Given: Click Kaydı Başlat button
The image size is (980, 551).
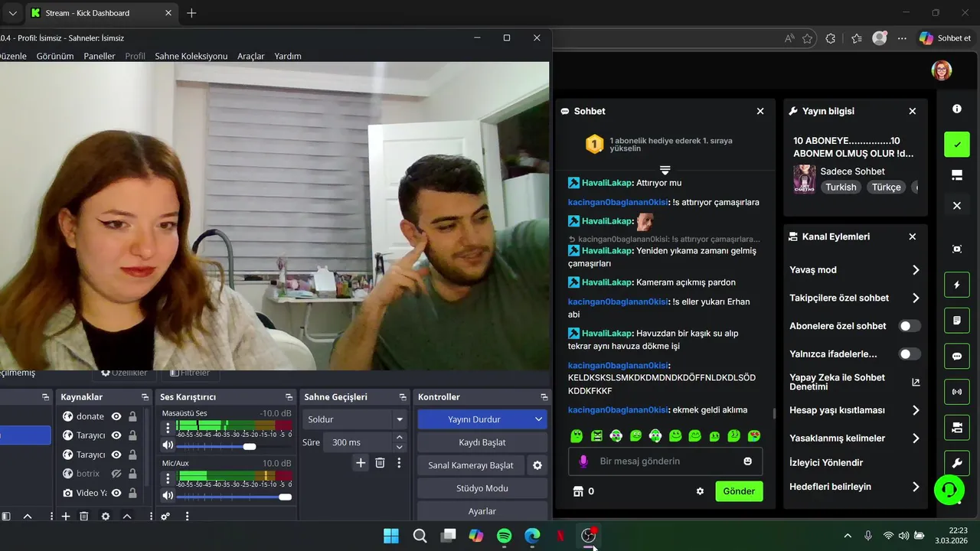Looking at the screenshot, I should tap(482, 442).
